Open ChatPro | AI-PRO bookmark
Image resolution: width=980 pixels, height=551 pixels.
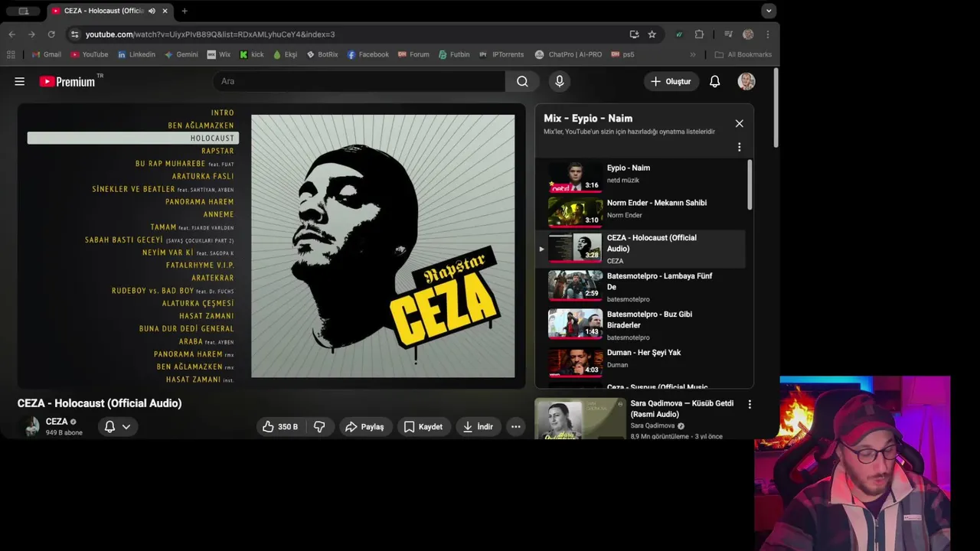pyautogui.click(x=568, y=54)
